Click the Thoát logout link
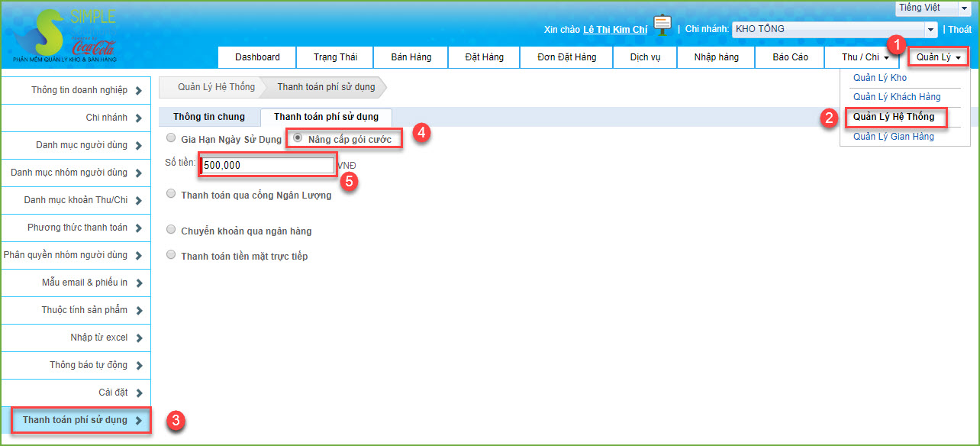The width and height of the screenshot is (980, 446). (x=960, y=30)
